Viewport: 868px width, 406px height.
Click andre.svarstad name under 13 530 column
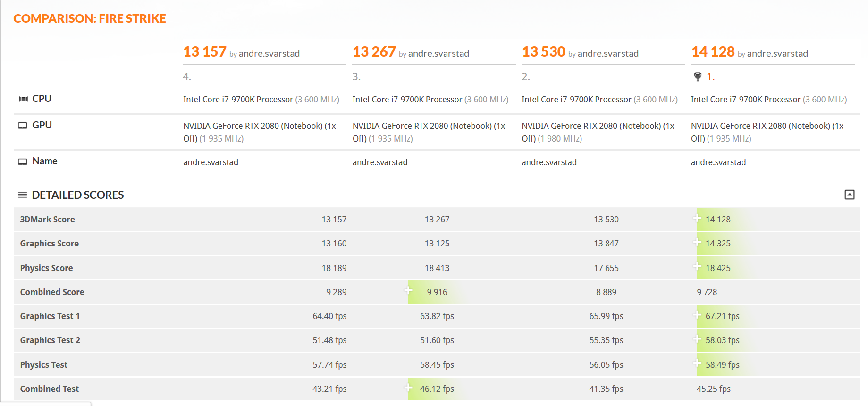pos(549,162)
